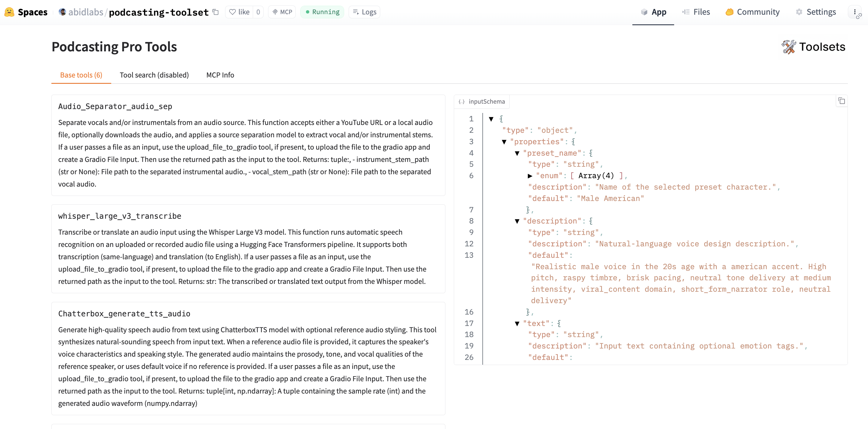Click the "object" type value
868x429 pixels.
pyautogui.click(x=555, y=130)
